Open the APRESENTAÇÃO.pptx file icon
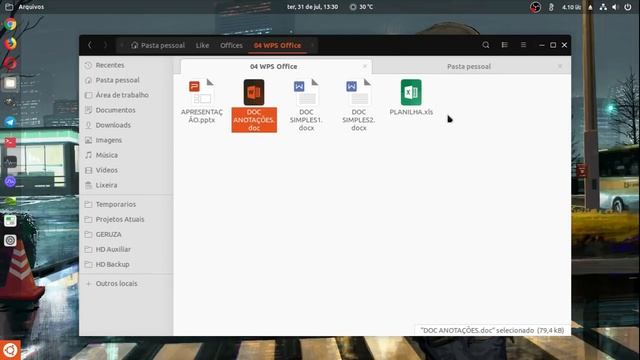The width and height of the screenshot is (640, 360). [x=202, y=93]
